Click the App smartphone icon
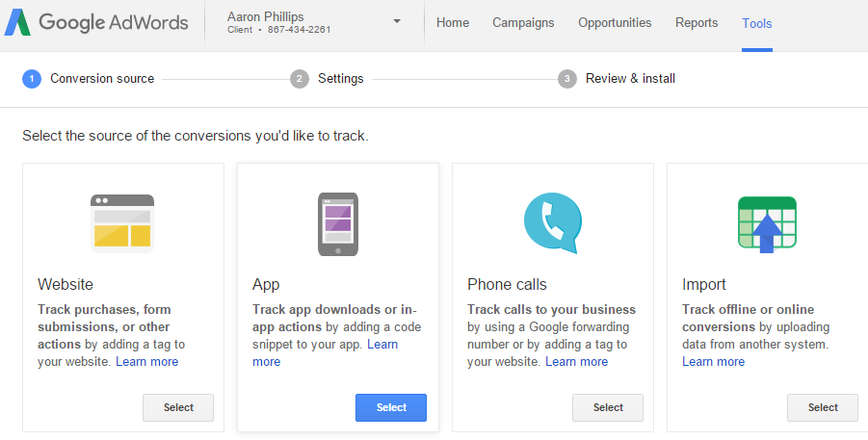This screenshot has width=868, height=440. pos(338,224)
